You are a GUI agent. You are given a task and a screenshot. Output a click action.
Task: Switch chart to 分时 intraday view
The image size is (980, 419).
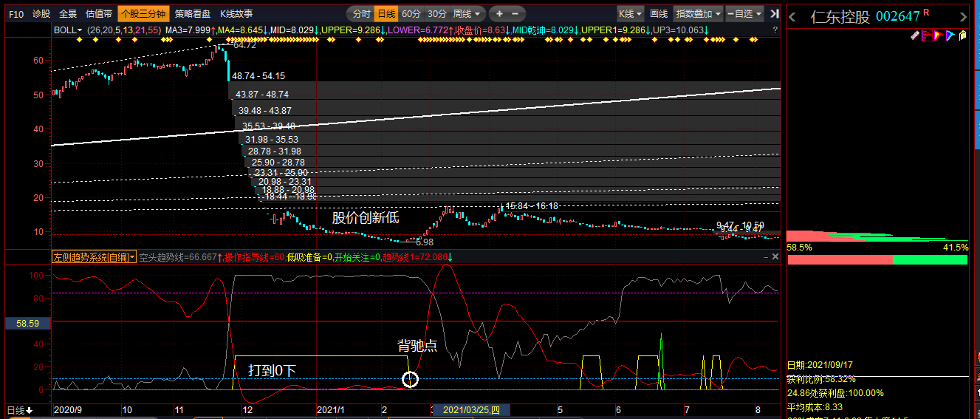pyautogui.click(x=361, y=13)
